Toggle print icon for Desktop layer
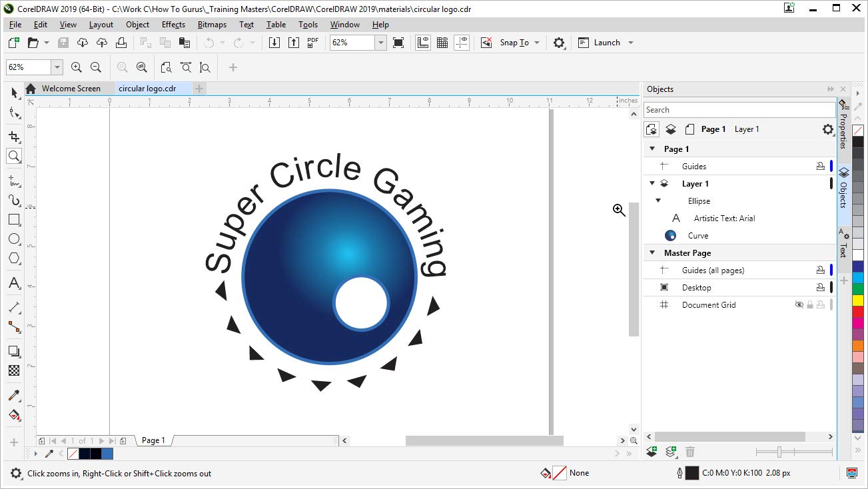The height and width of the screenshot is (489, 868). [x=821, y=288]
